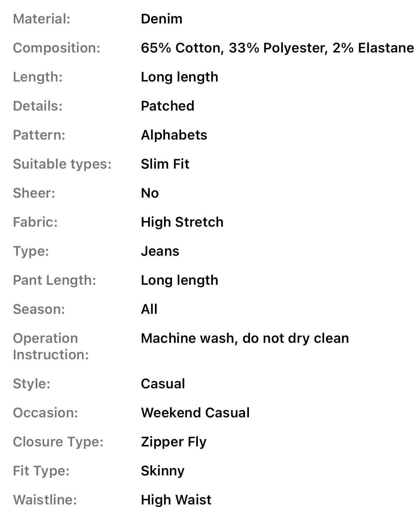Click the Casual style value
Viewport: 420px width, 516px height.
163,384
